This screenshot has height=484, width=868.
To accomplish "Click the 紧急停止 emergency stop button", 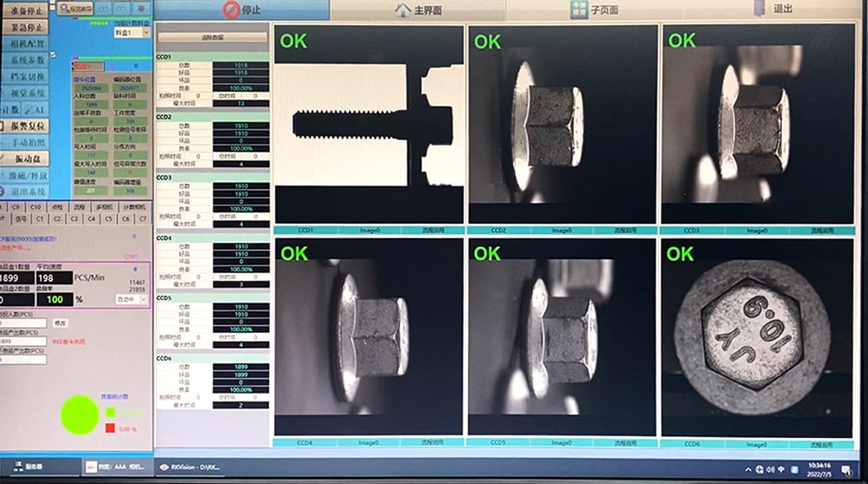I will [x=25, y=27].
